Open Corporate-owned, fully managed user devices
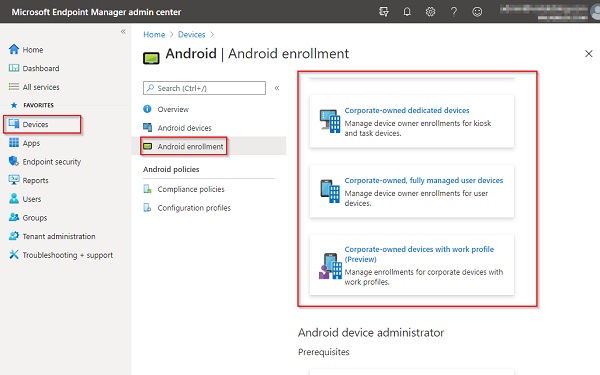 point(424,180)
